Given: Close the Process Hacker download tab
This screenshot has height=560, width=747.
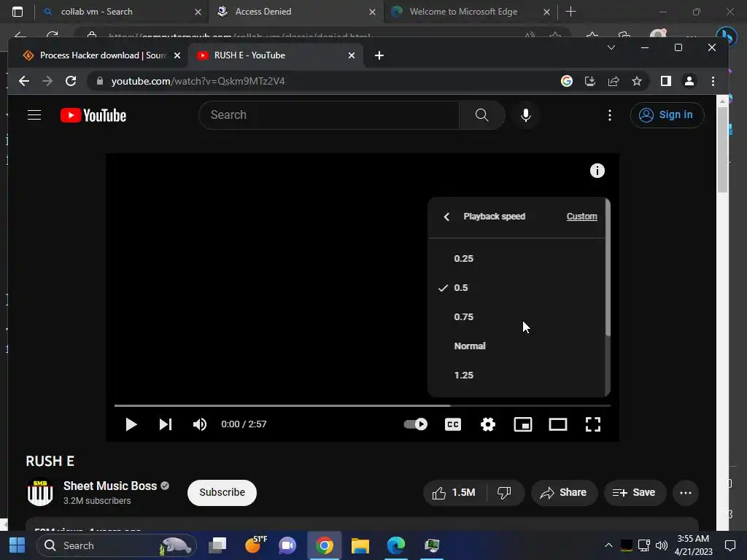Looking at the screenshot, I should [x=177, y=55].
